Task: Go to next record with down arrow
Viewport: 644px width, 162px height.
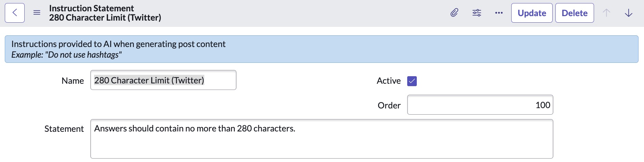Action: point(629,13)
